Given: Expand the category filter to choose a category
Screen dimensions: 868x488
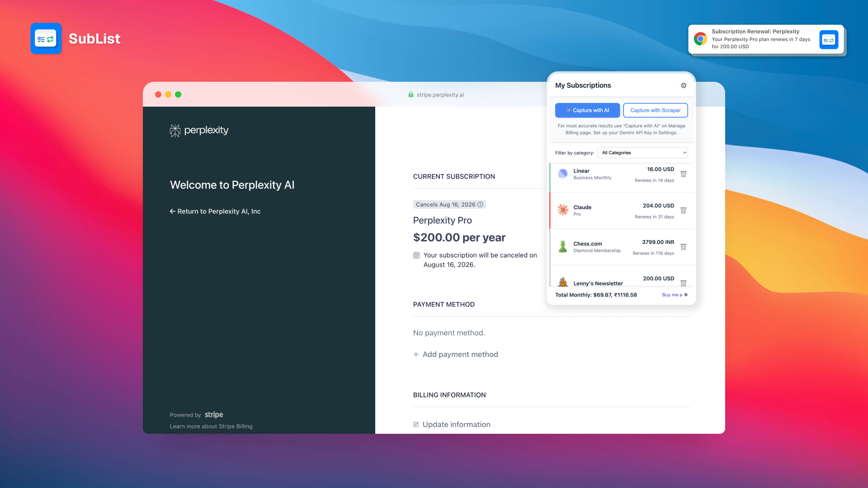Looking at the screenshot, I should pyautogui.click(x=642, y=153).
